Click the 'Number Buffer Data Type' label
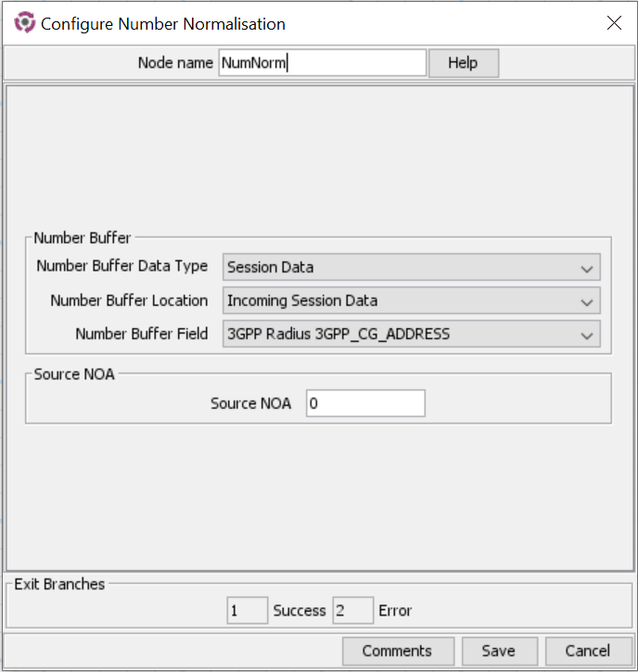 click(x=122, y=266)
